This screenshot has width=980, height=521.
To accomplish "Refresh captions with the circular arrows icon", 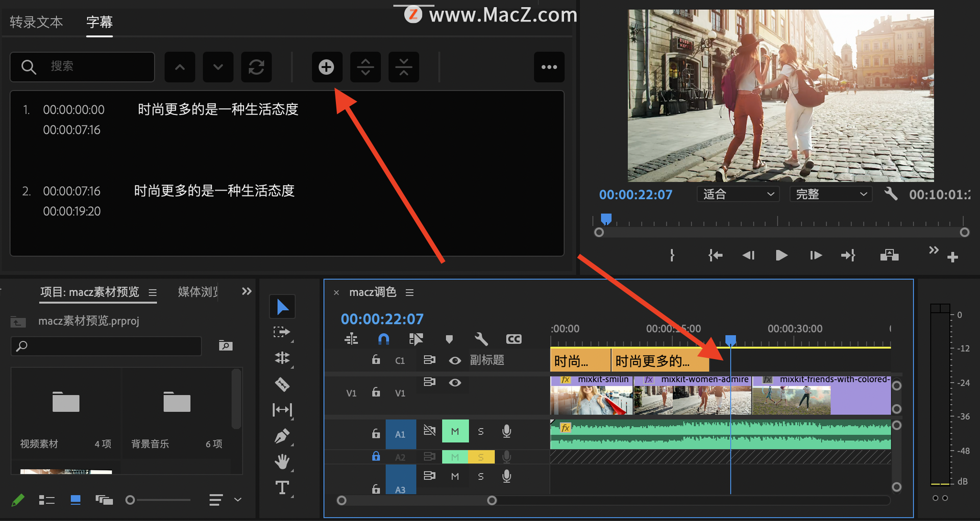I will [256, 67].
